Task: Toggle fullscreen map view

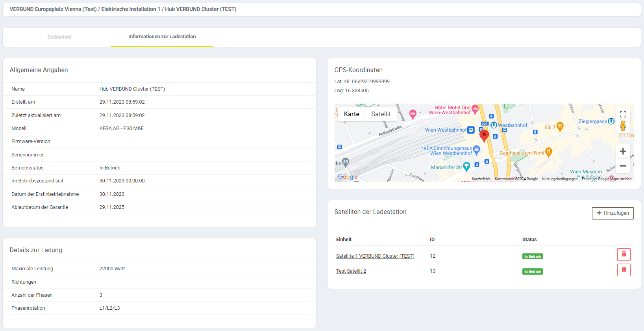Action: (623, 114)
